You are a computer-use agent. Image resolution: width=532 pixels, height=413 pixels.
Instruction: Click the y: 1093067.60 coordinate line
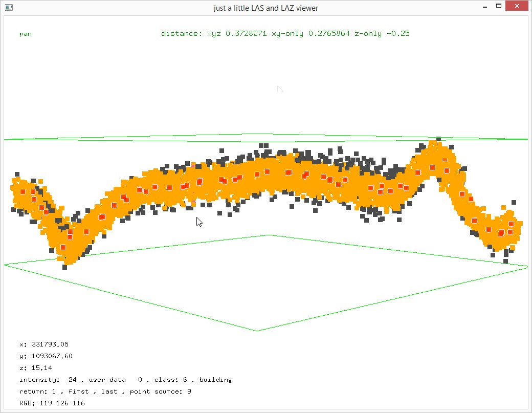pos(46,356)
